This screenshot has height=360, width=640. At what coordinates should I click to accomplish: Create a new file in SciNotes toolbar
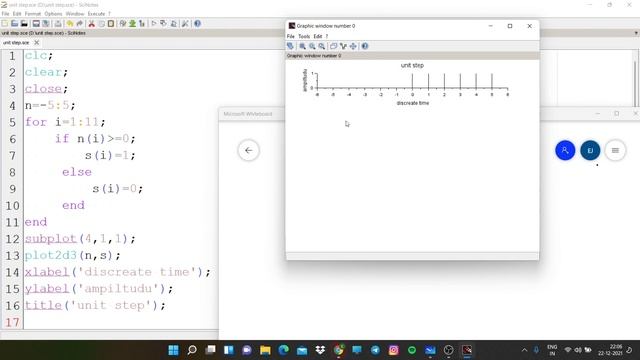tap(4, 24)
